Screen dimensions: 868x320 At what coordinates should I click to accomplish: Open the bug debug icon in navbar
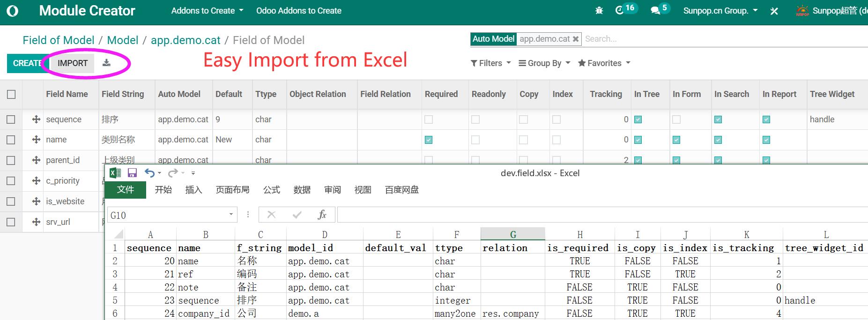pos(599,11)
